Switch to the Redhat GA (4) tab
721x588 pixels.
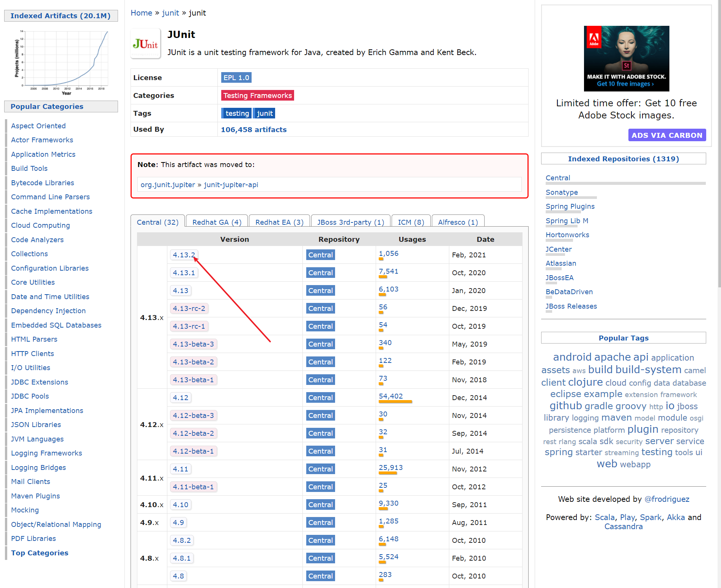pos(217,222)
